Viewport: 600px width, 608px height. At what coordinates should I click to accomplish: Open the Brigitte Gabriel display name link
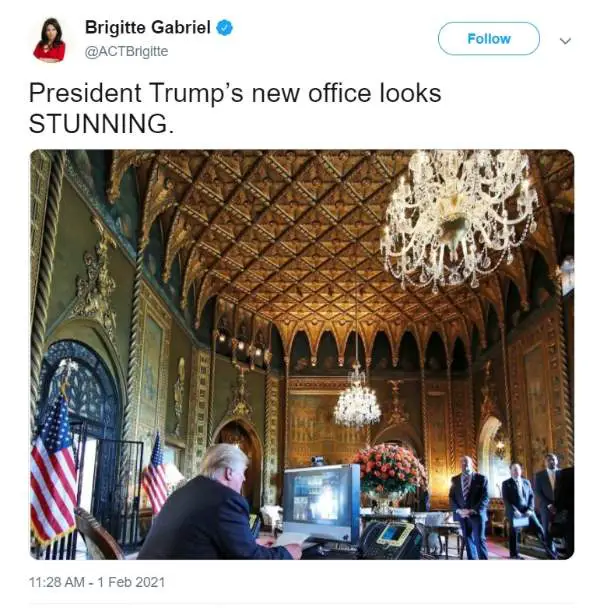coord(147,28)
